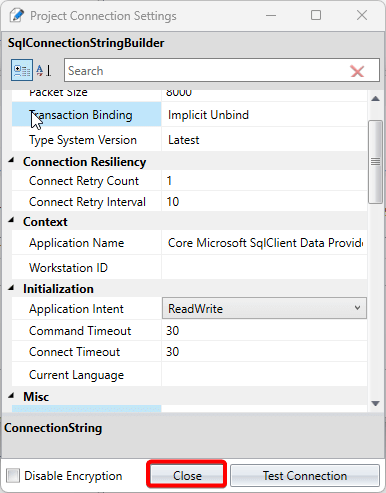Clear the search box with red X
Screen dimensions: 386x493
click(357, 71)
